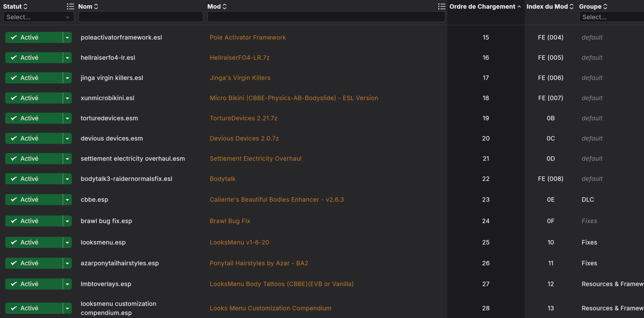The width and height of the screenshot is (644, 318).
Task: Open status dropdown arrow for poleactivatorframework.esl
Action: [67, 37]
